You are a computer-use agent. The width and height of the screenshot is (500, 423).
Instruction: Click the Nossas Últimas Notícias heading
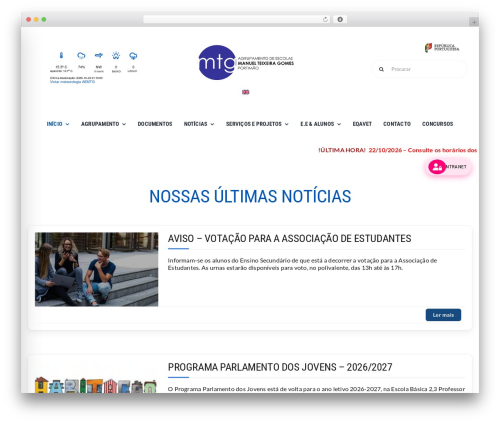pyautogui.click(x=250, y=196)
